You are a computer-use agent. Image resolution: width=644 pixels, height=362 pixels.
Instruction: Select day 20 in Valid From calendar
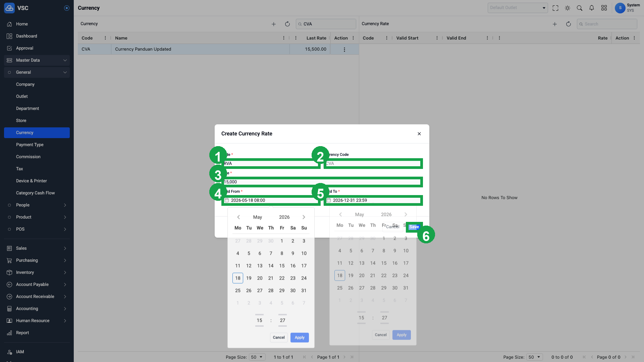click(260, 278)
